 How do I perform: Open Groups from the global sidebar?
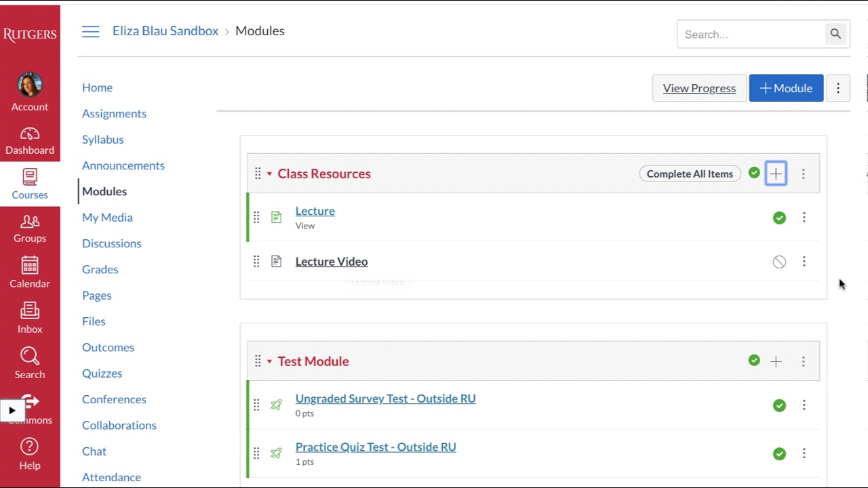[x=30, y=221]
